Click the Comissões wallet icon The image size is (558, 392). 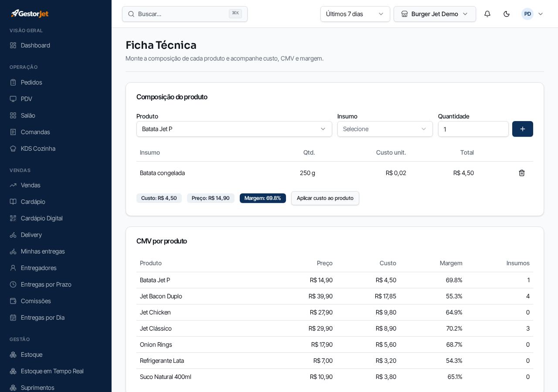[13, 301]
